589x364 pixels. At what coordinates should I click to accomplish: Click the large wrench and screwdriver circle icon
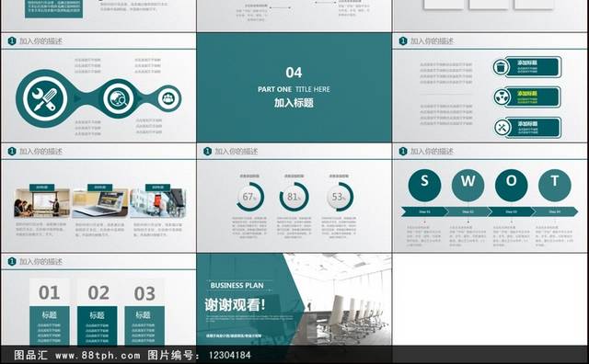pyautogui.click(x=45, y=98)
